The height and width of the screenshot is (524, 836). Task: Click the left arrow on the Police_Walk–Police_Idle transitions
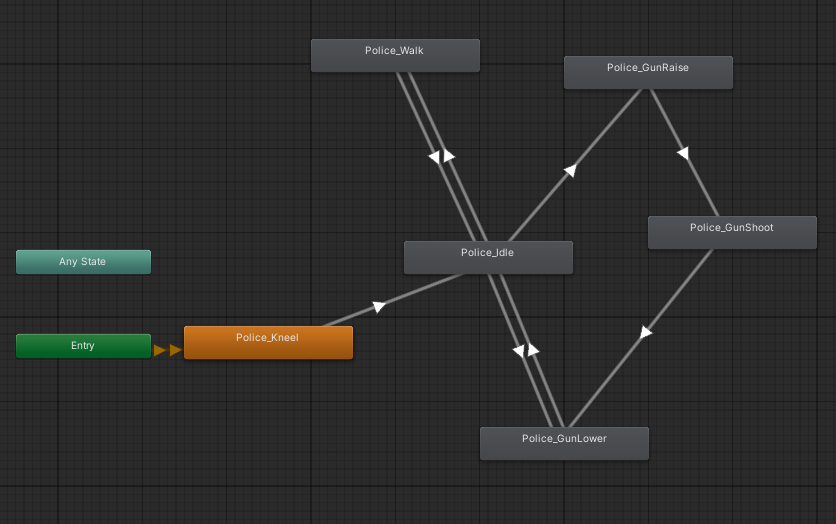pyautogui.click(x=434, y=157)
